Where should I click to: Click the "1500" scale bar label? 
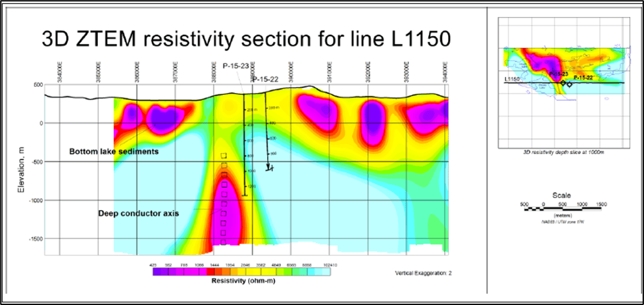pyautogui.click(x=602, y=204)
